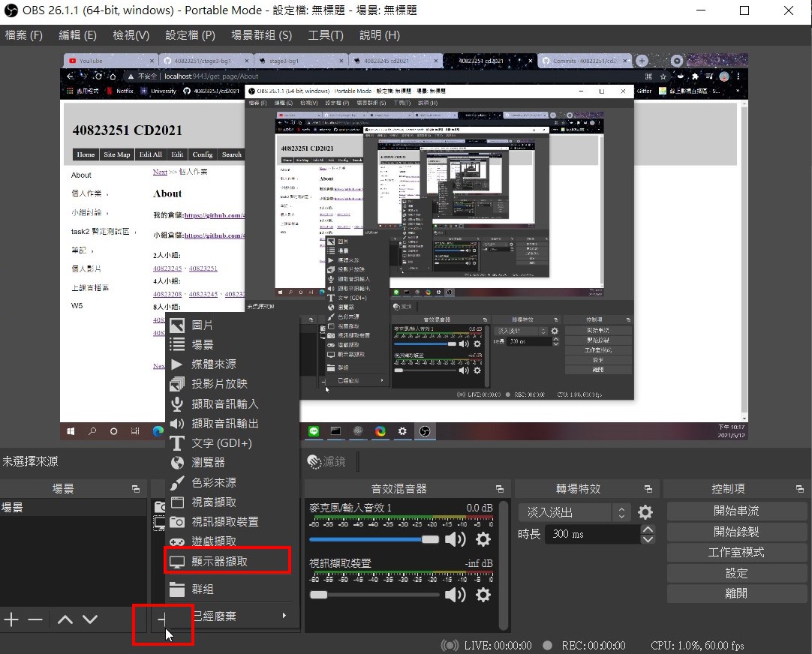
Task: Pop out the 音效混音器 dock panel
Action: [499, 489]
